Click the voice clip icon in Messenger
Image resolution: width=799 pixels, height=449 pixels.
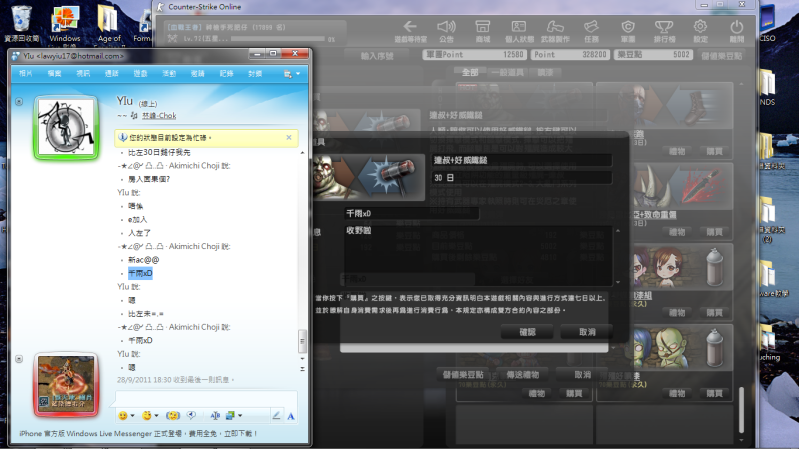pos(191,416)
